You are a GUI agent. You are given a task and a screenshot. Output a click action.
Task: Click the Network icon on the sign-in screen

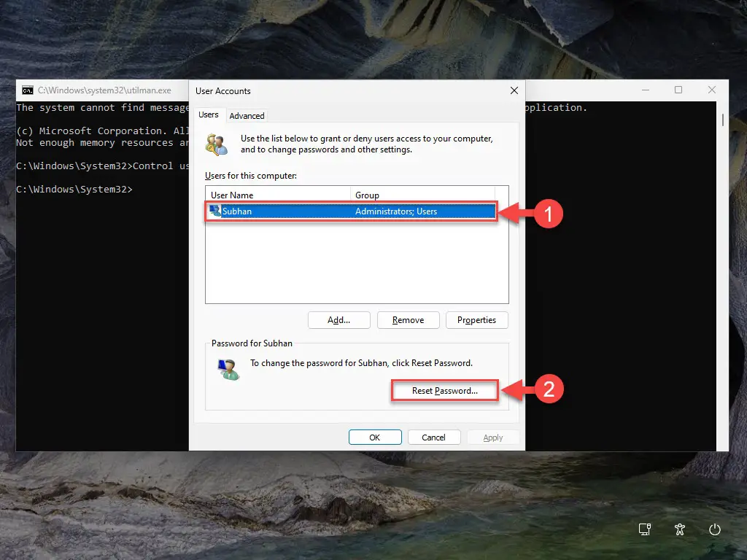(x=645, y=530)
